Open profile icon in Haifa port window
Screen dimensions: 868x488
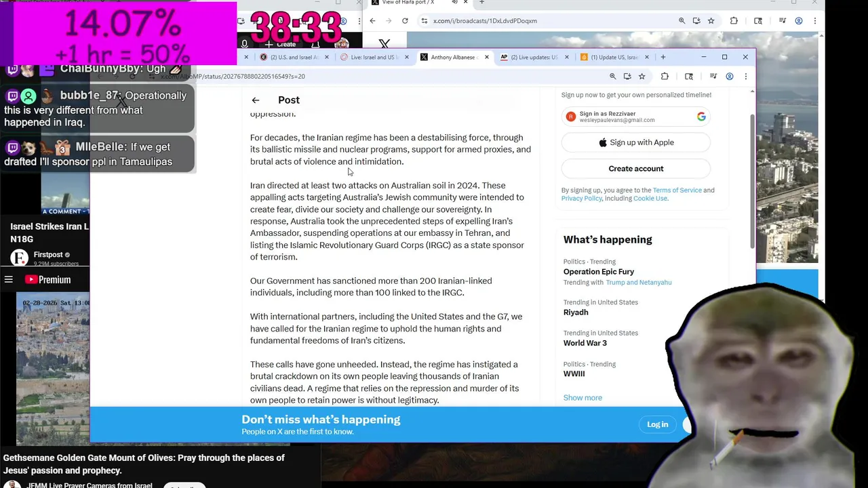tap(799, 21)
